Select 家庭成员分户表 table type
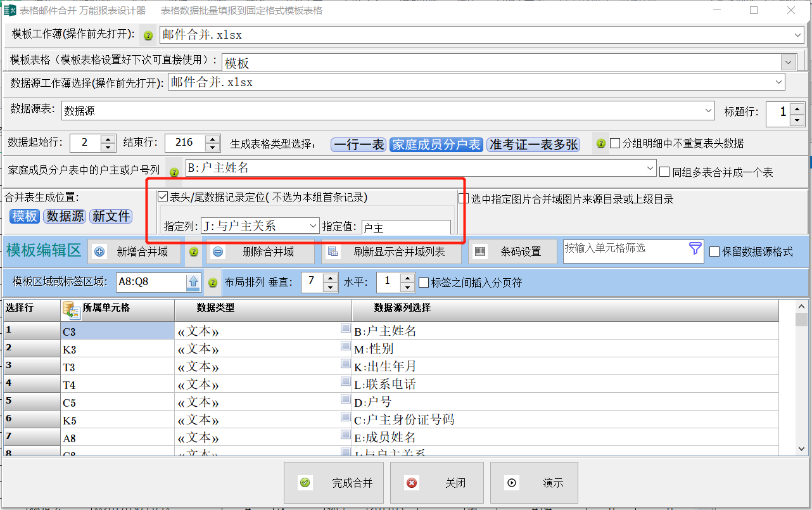The image size is (812, 510). (436, 144)
